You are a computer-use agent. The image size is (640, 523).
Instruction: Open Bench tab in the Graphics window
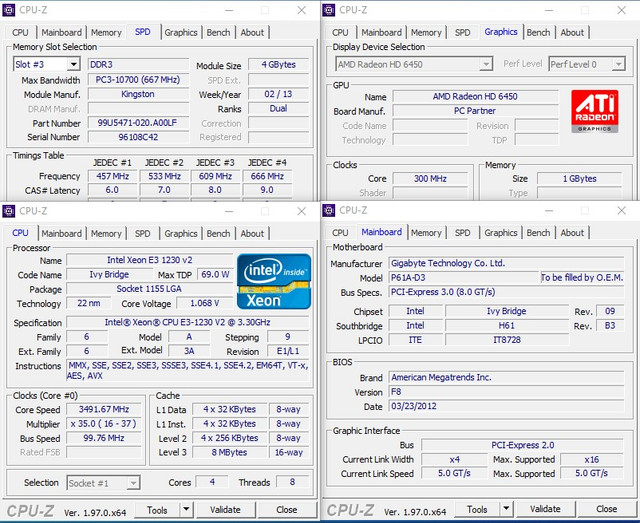click(538, 32)
